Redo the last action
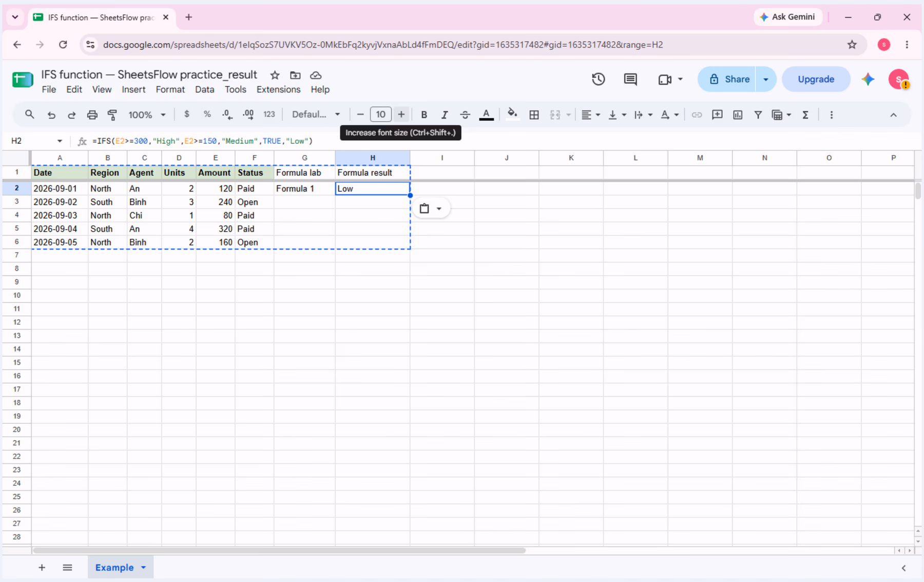 coord(72,115)
